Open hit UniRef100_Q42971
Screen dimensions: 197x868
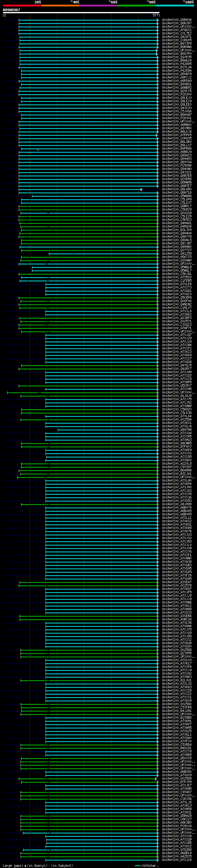177,37
